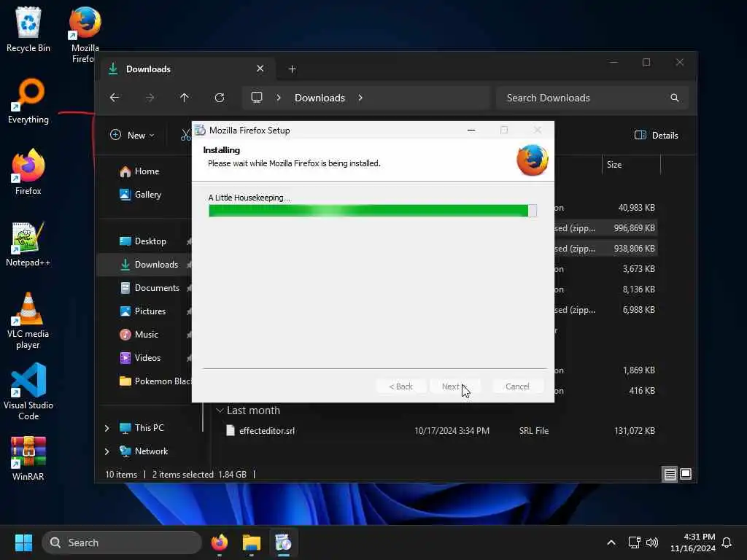
Task: Open the VLC media player shortcut
Action: click(x=28, y=320)
